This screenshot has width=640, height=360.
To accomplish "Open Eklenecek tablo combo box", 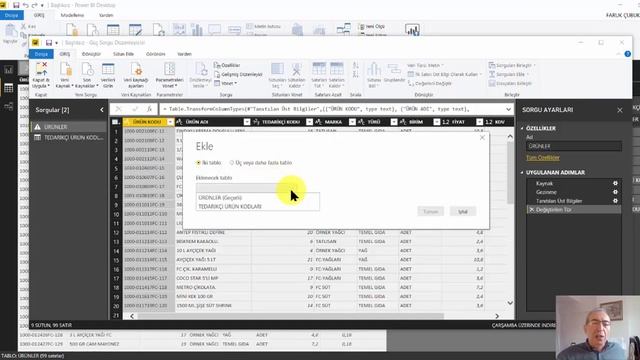I will point(258,188).
